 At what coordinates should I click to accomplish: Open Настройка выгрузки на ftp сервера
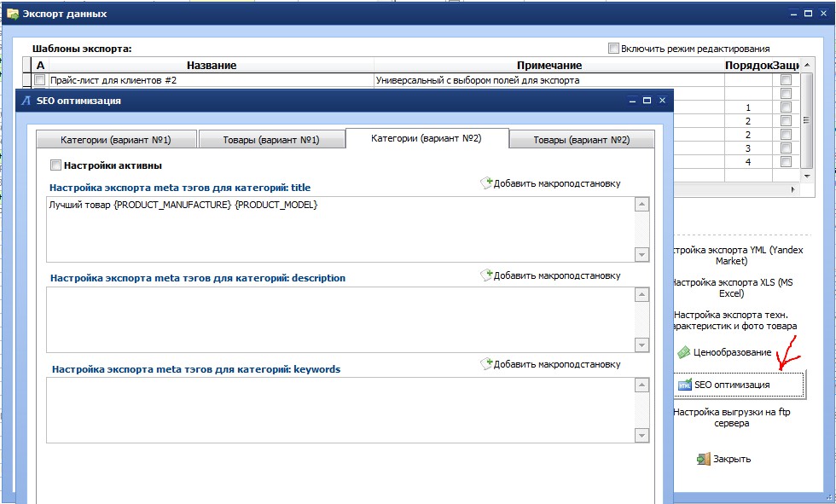pyautogui.click(x=732, y=417)
